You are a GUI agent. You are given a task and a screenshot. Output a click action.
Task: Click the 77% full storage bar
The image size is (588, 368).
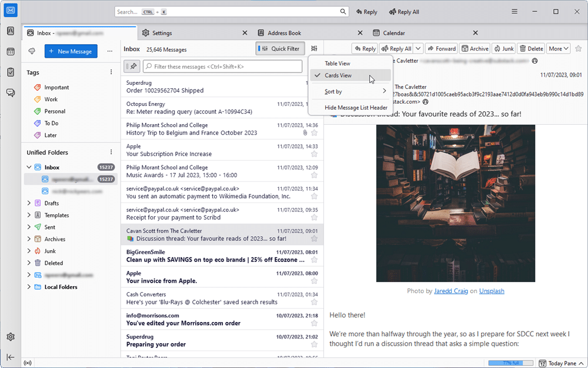(510, 363)
